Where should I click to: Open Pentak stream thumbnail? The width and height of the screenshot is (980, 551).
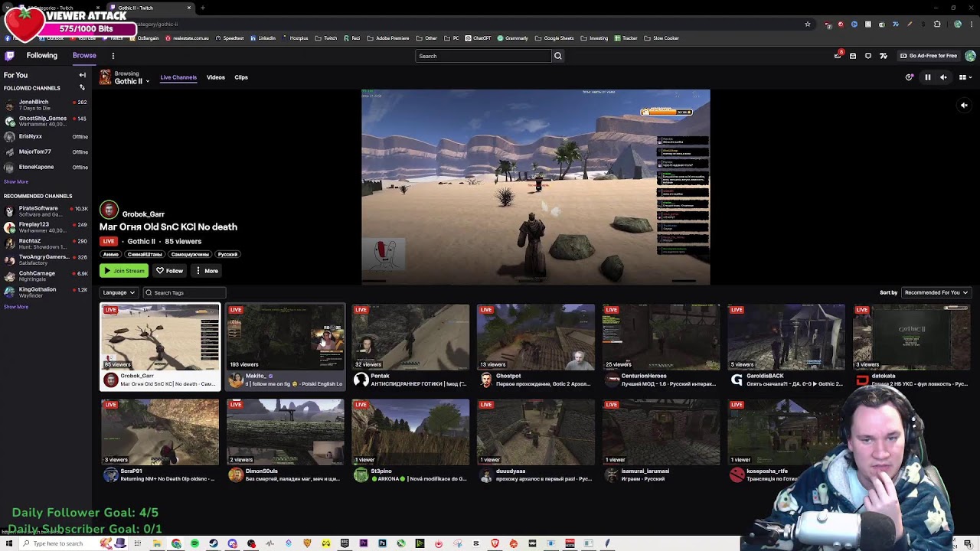pos(410,337)
